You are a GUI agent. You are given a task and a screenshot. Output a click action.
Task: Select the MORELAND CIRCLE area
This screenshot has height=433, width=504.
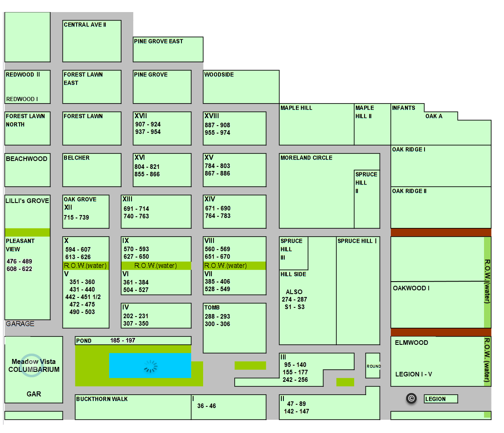[x=316, y=191]
